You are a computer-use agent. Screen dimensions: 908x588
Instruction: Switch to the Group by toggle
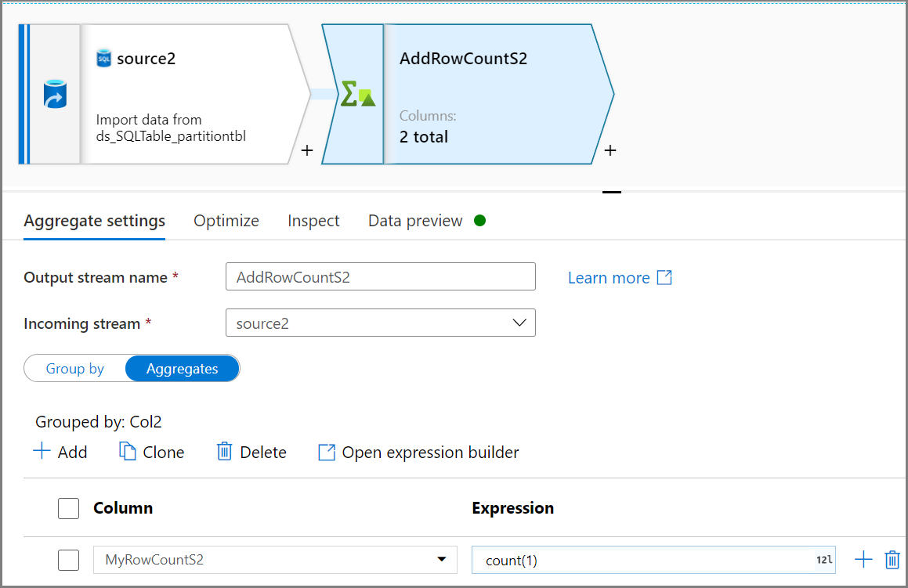75,369
